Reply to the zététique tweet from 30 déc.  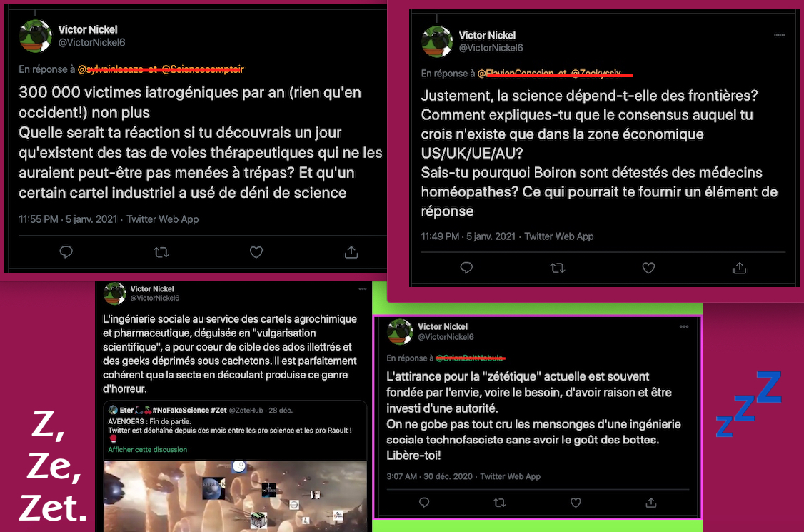[424, 503]
